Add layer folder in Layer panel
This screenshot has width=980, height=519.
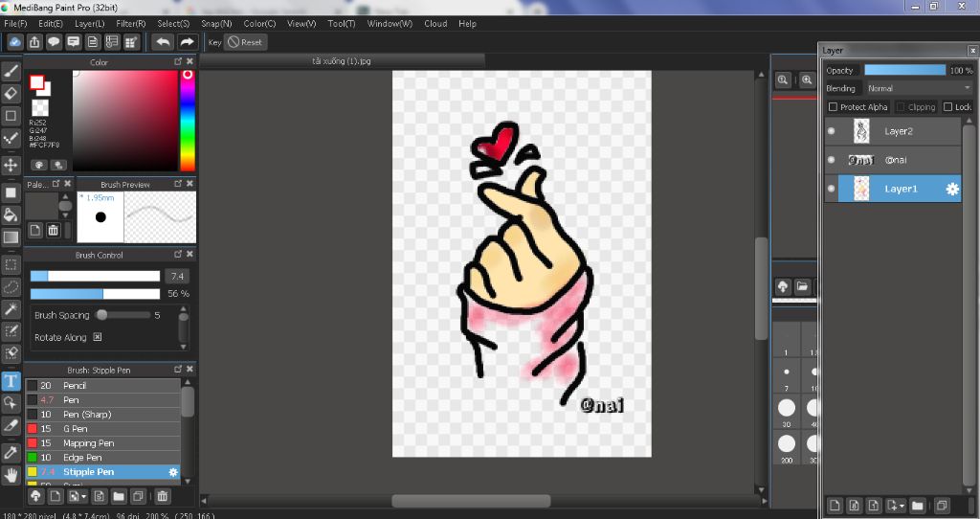(917, 506)
